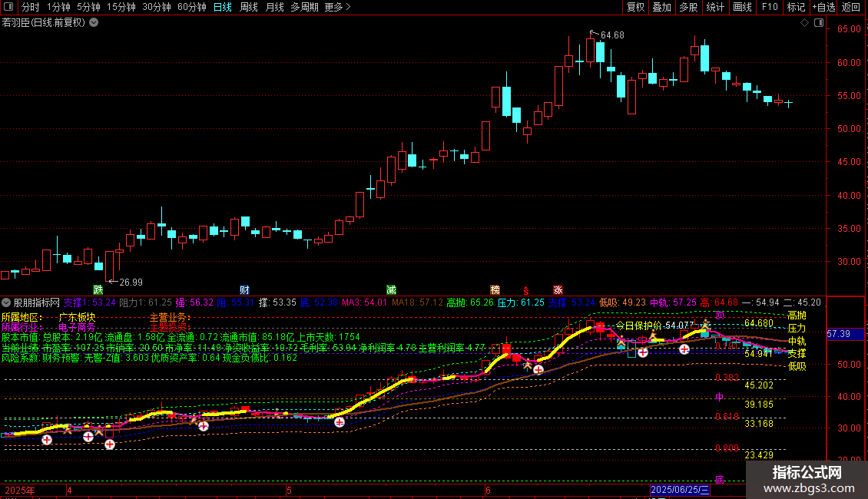Toggle the right side panel icon
868x499 pixels.
tap(819, 23)
